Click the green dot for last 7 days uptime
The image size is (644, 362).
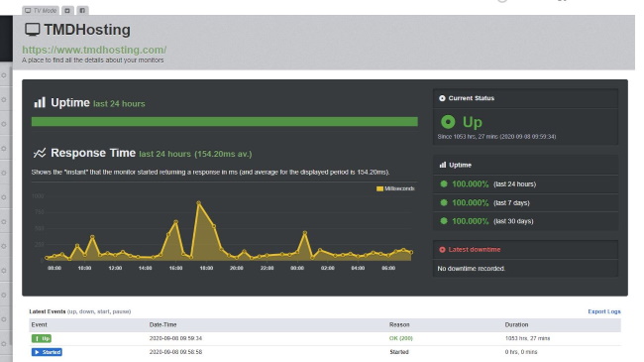pyautogui.click(x=444, y=202)
